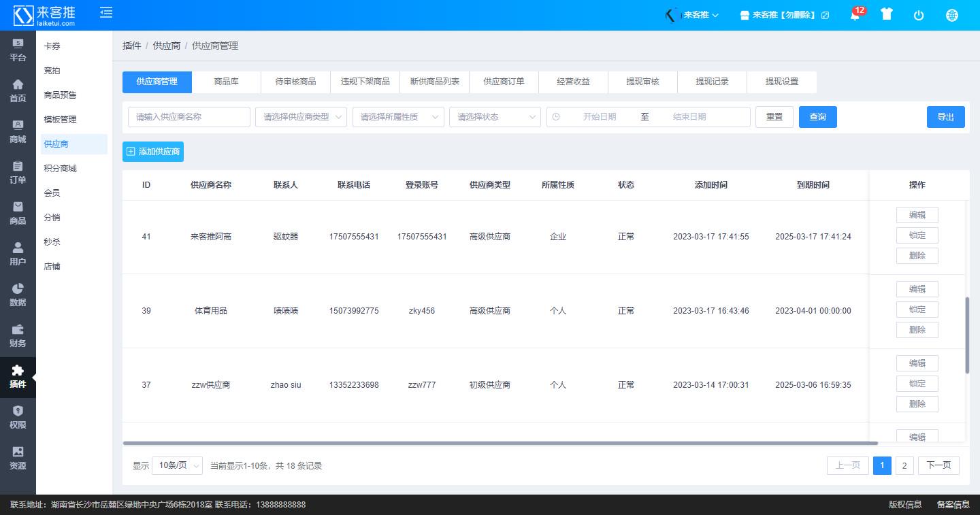Click the 结束日期 date field
The width and height of the screenshot is (980, 515).
click(689, 117)
